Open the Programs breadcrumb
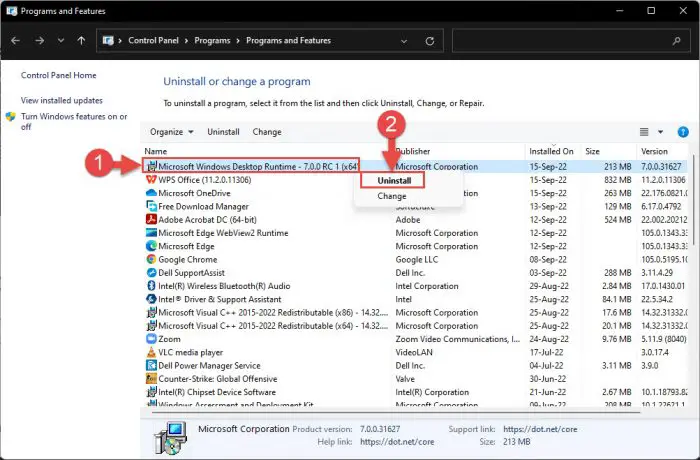 tap(212, 41)
